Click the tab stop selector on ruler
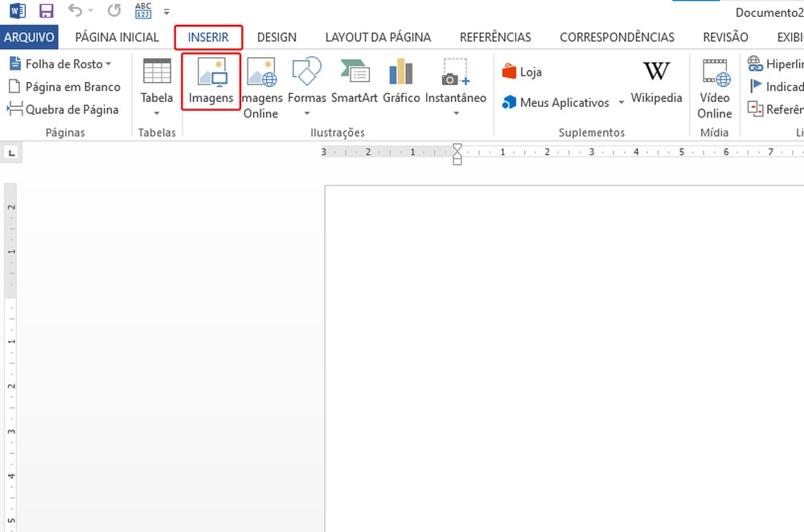Screen dimensions: 804x532 click(11, 152)
